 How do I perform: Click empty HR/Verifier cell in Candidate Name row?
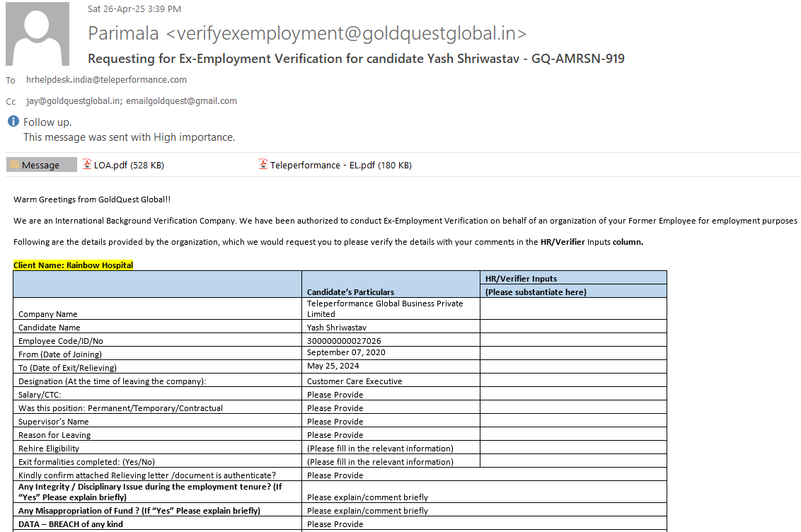pyautogui.click(x=572, y=328)
